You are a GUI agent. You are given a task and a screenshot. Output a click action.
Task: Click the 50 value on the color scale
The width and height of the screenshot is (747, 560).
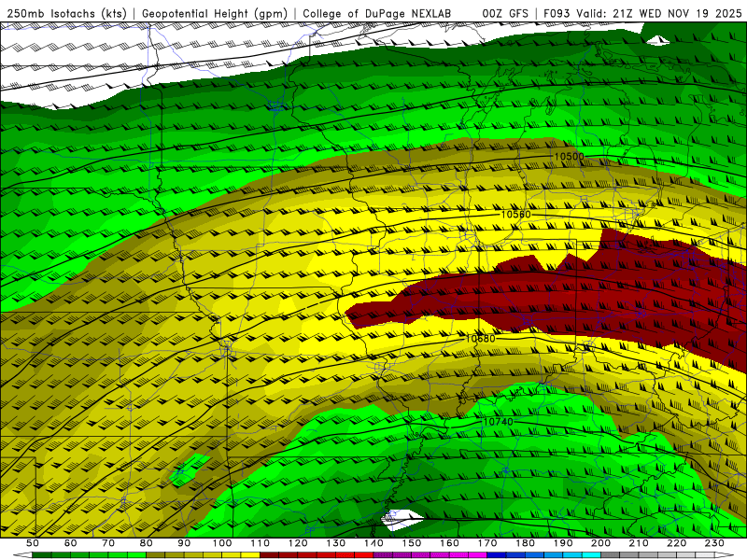33,543
